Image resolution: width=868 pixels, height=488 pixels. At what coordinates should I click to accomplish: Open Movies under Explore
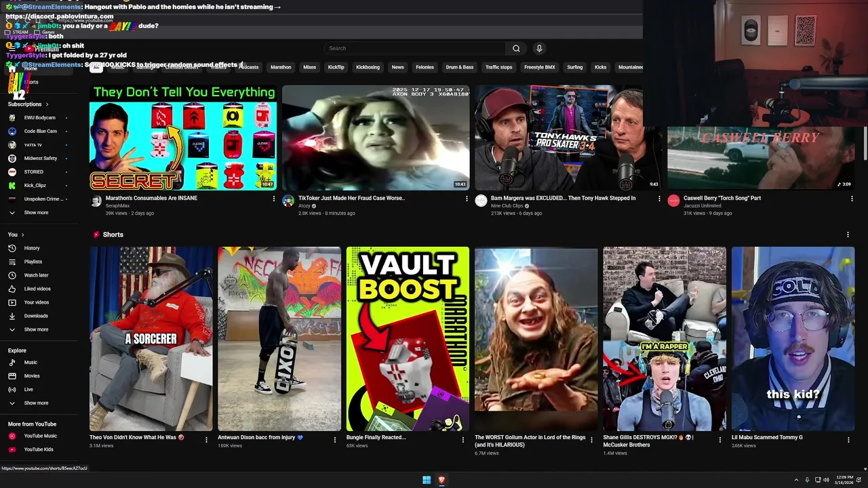pyautogui.click(x=32, y=376)
